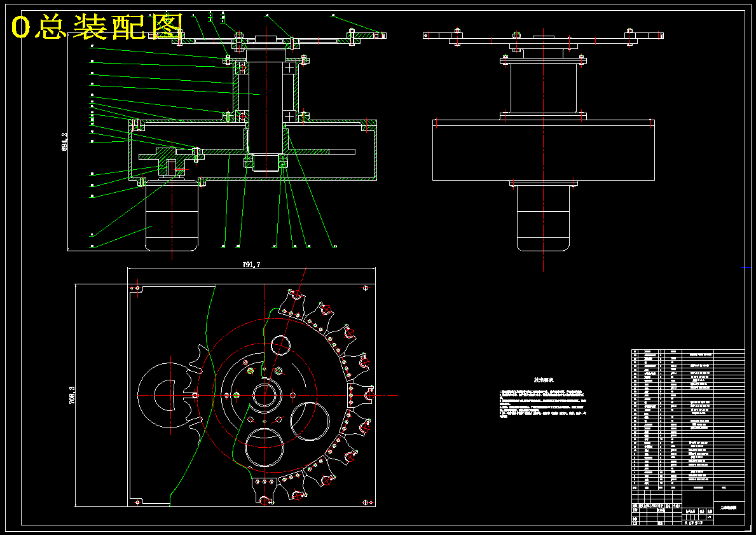Click the yellow "0总装配图" title text

[97, 27]
